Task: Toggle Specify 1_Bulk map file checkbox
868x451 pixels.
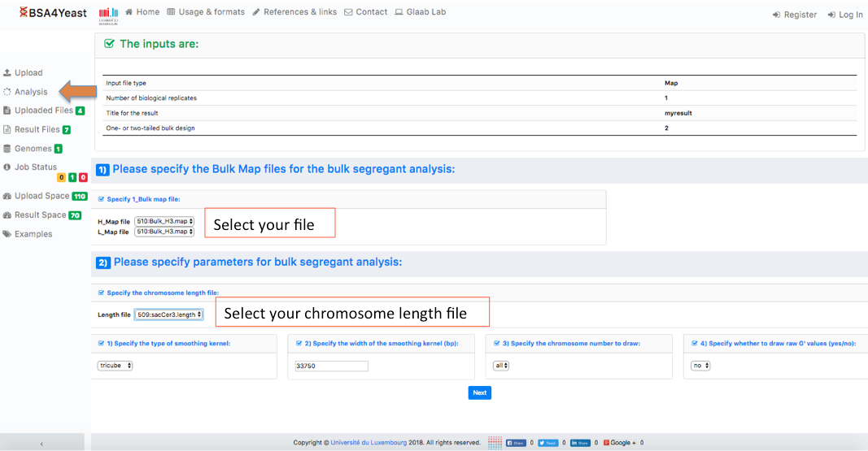Action: point(102,199)
